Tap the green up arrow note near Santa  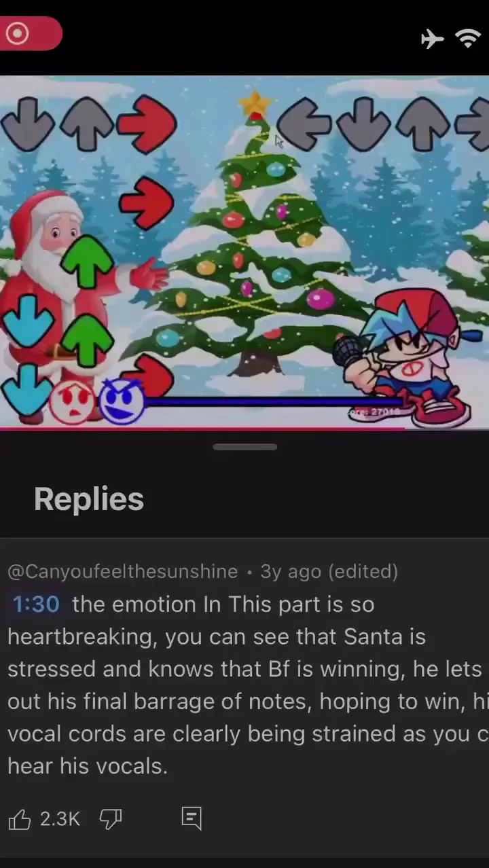coord(88,261)
